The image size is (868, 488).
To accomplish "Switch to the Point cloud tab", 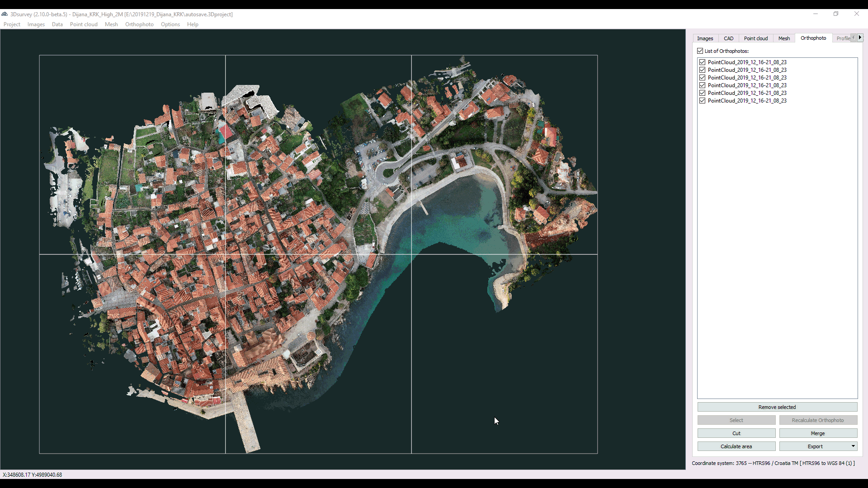I will [755, 38].
